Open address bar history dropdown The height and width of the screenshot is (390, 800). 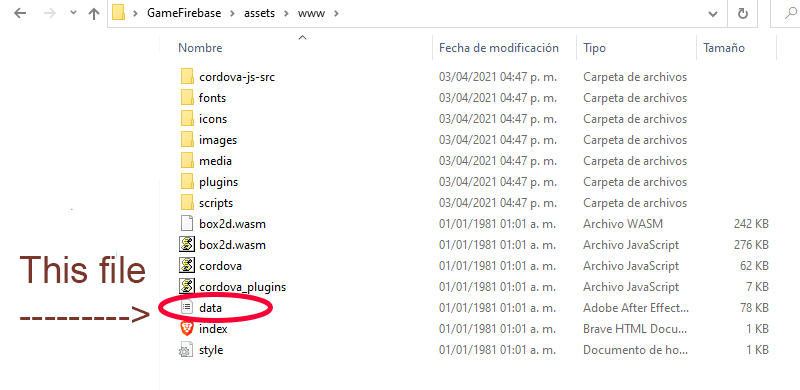tap(713, 14)
